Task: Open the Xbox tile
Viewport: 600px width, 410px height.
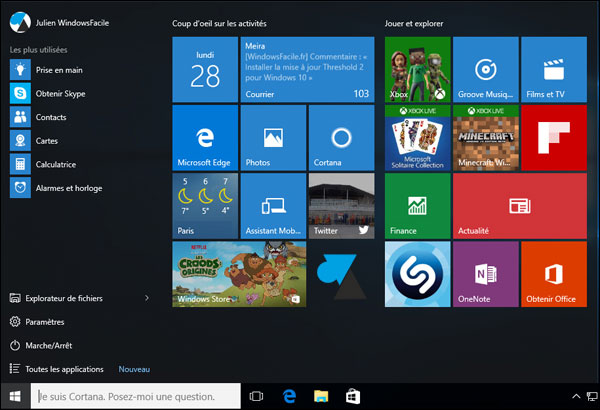Action: (417, 70)
